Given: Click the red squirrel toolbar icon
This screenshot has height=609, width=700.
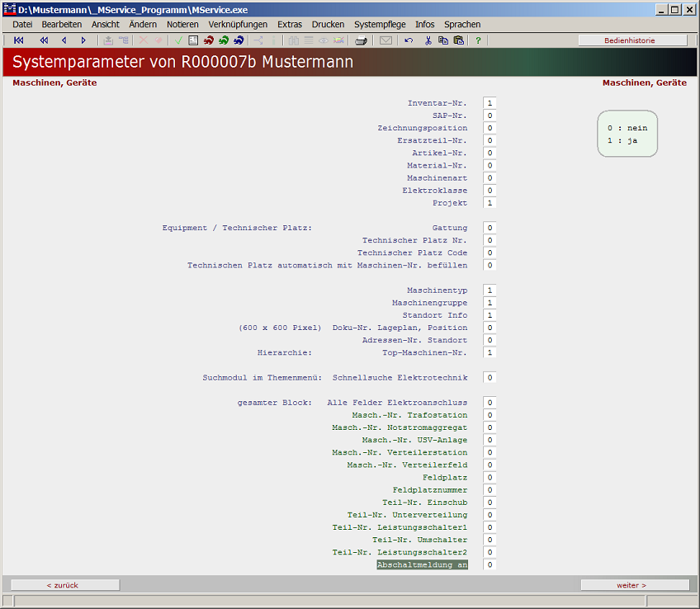Looking at the screenshot, I should pos(209,40).
